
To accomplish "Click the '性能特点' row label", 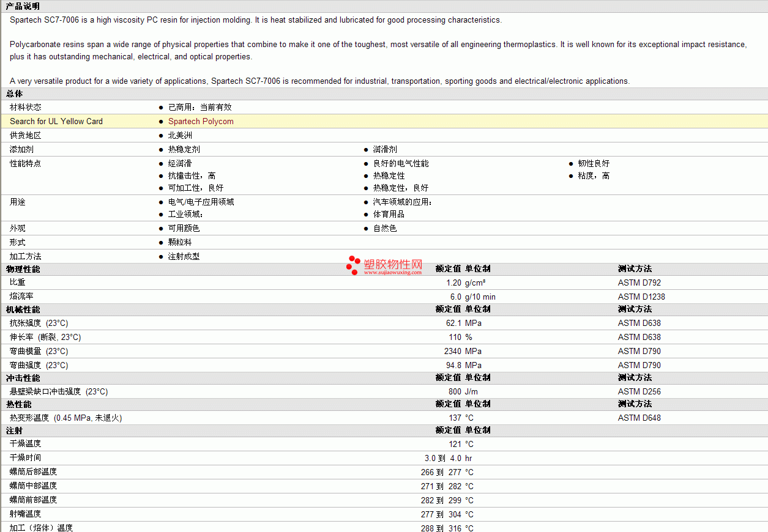I will click(26, 163).
